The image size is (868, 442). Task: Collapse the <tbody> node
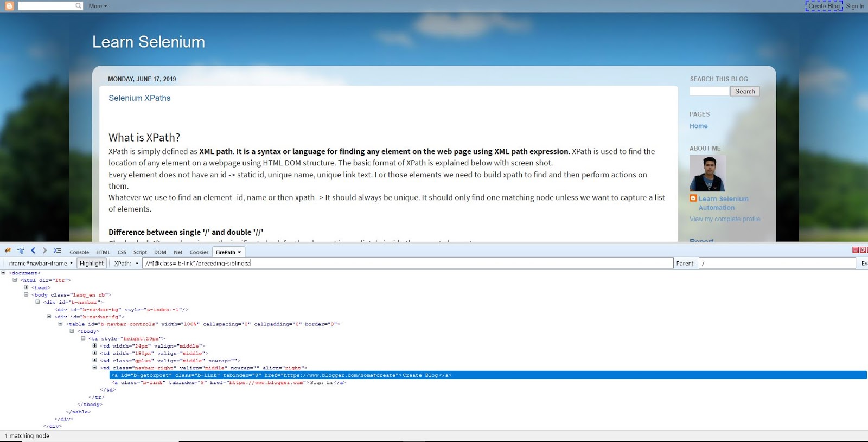pos(72,331)
